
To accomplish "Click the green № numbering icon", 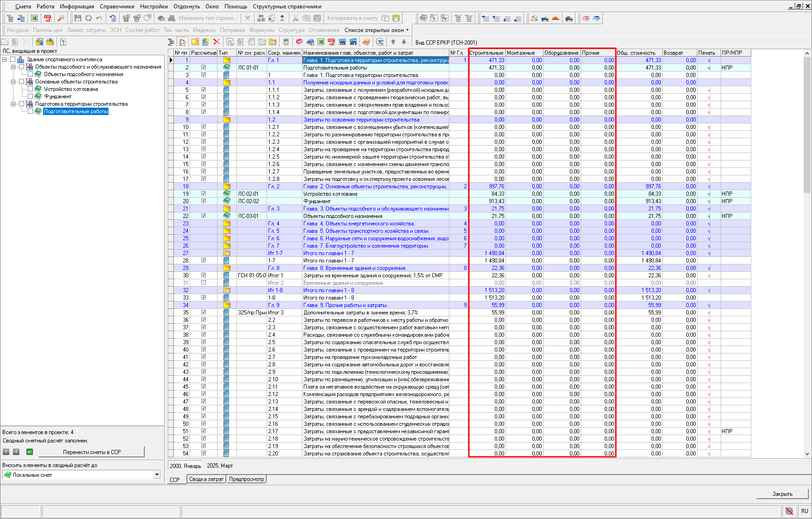I will coord(30,452).
